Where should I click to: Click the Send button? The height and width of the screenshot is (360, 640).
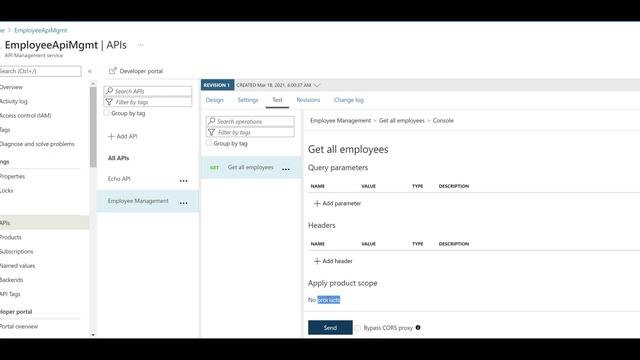[330, 327]
